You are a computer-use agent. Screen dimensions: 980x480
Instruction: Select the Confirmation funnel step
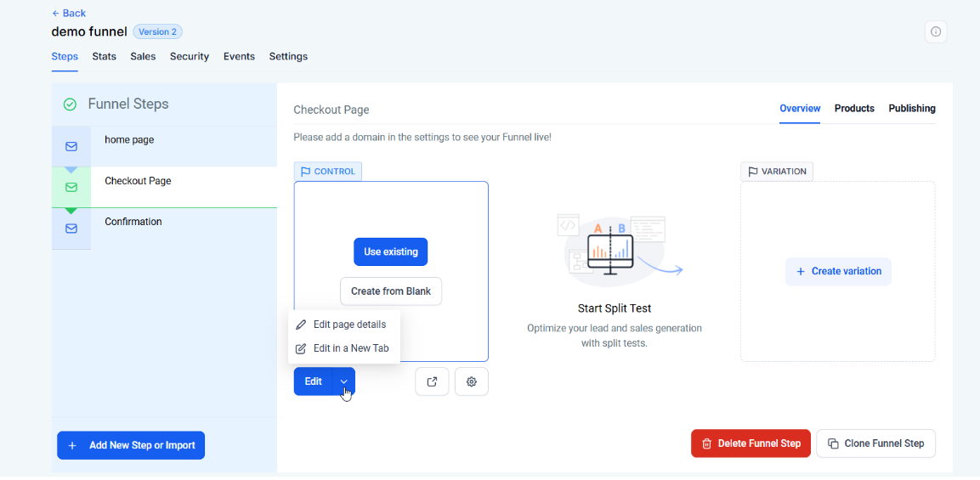164,229
